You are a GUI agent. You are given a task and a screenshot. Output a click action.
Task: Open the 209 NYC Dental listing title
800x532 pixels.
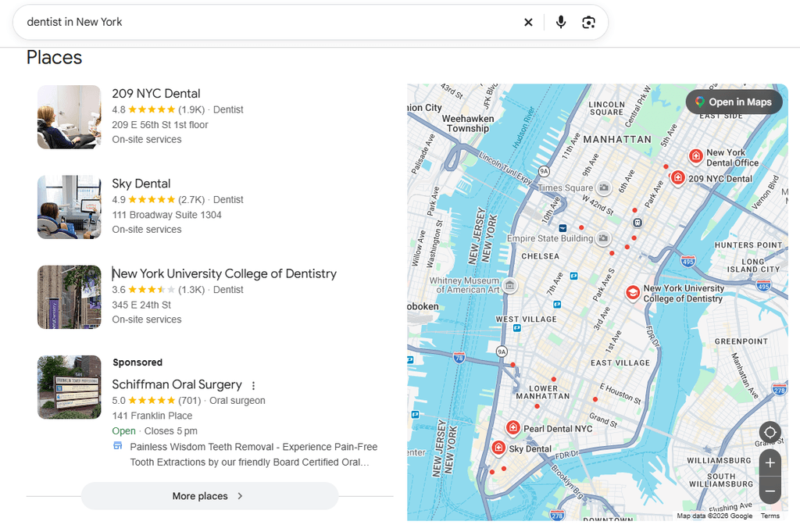(x=156, y=94)
